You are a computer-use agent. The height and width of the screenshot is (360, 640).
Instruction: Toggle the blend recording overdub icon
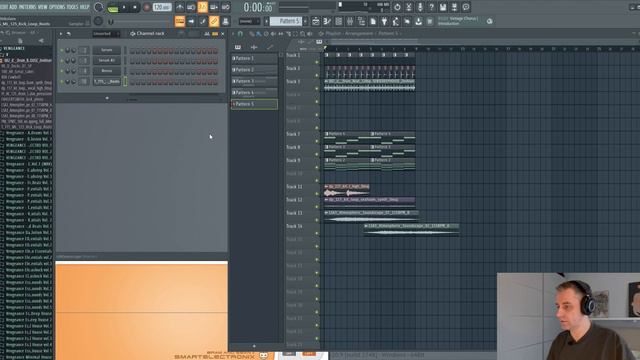tap(214, 7)
